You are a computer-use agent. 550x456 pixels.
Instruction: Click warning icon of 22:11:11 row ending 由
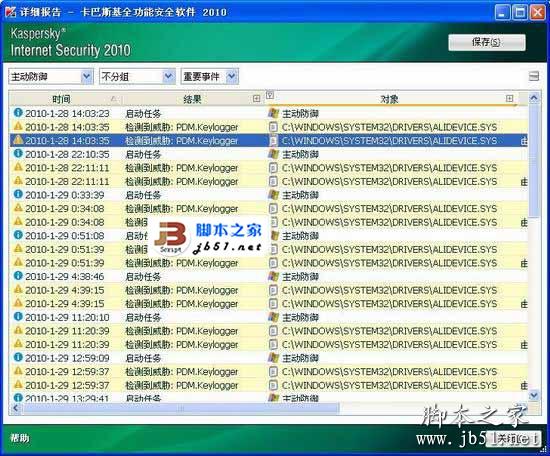(18, 180)
